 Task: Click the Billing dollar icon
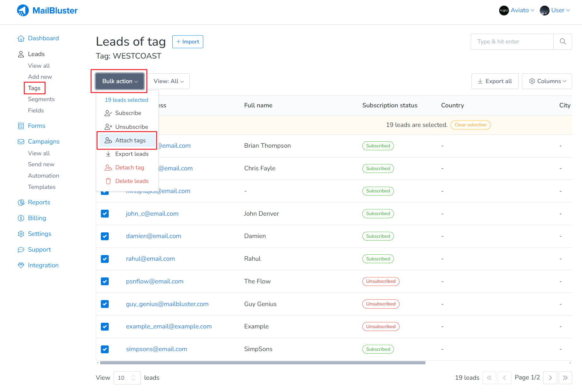pos(21,218)
